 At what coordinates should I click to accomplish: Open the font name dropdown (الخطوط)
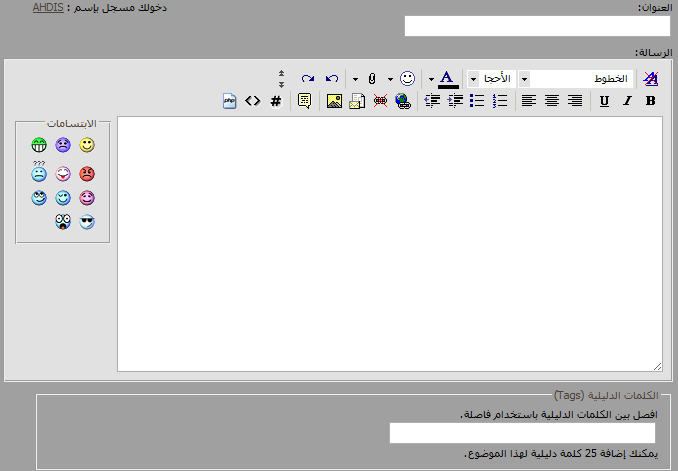[523, 78]
